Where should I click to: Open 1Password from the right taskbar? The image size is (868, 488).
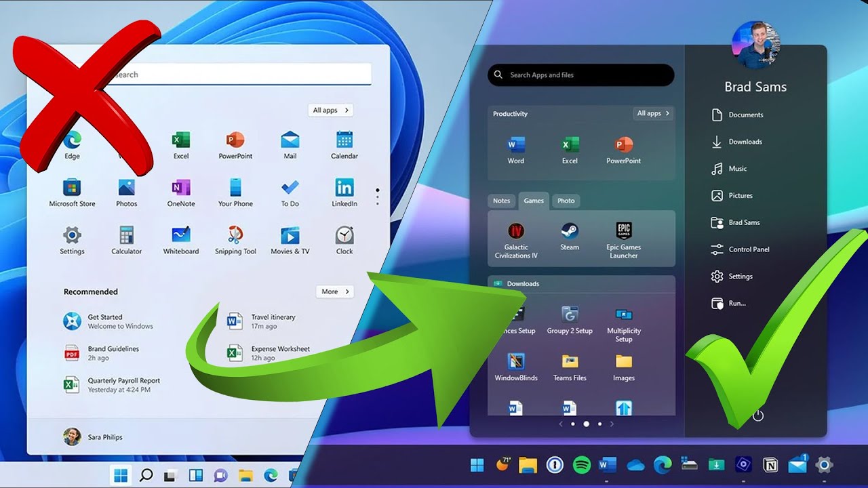pos(555,465)
